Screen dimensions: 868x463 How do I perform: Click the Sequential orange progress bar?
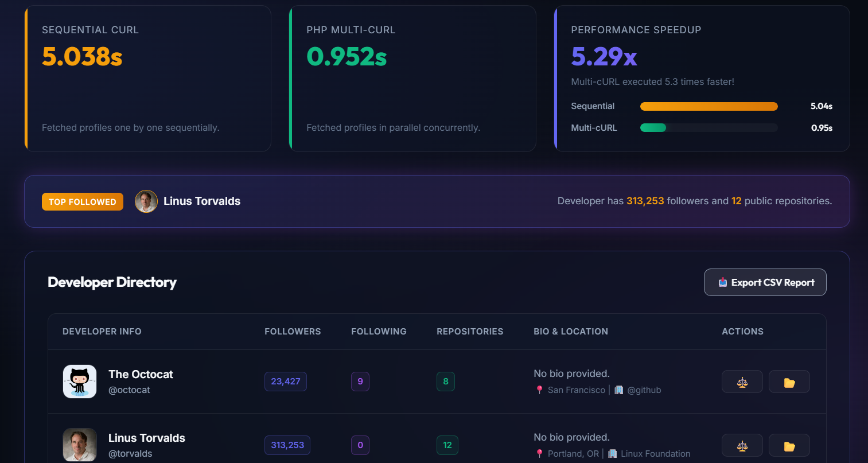(709, 106)
